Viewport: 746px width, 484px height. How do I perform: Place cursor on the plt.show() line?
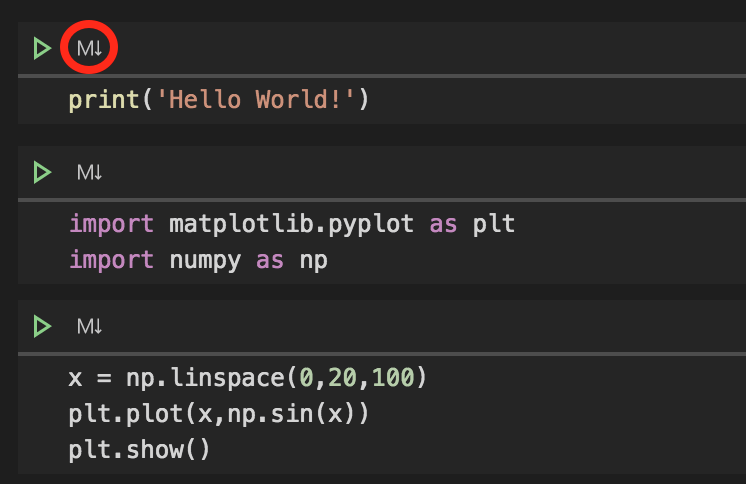139,450
